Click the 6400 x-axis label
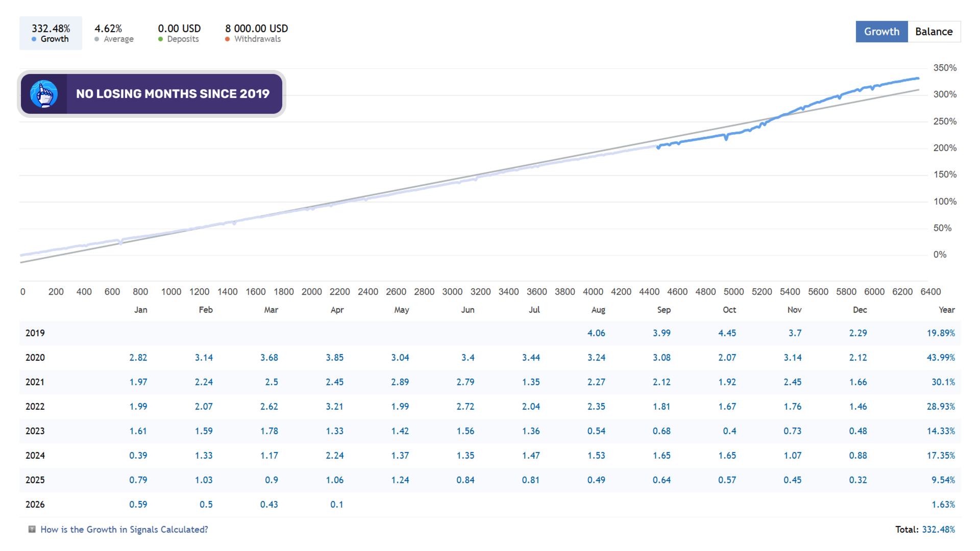The image size is (980, 551). coord(930,292)
